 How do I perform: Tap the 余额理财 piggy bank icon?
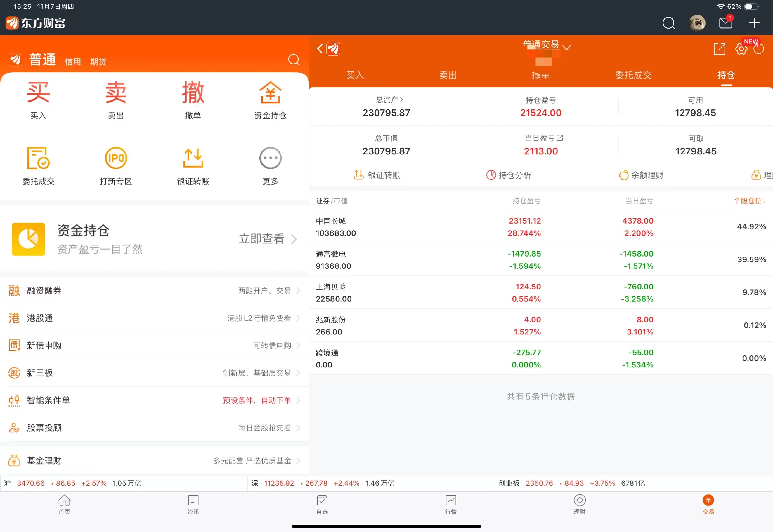[641, 175]
